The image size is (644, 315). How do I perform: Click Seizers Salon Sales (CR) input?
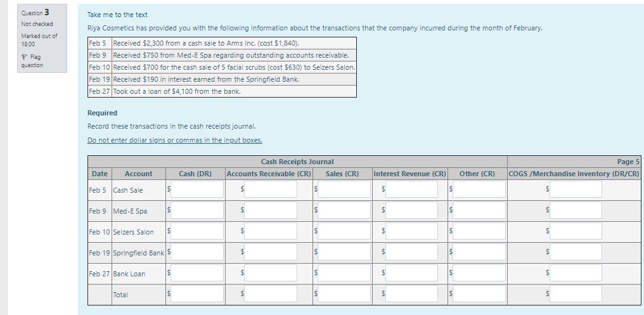(x=344, y=231)
